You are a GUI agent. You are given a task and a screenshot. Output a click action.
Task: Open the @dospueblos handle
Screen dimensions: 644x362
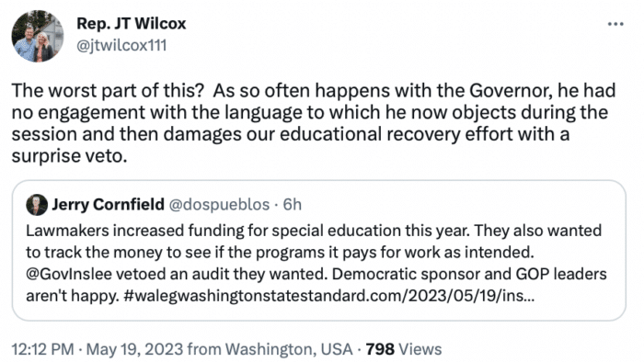(219, 204)
